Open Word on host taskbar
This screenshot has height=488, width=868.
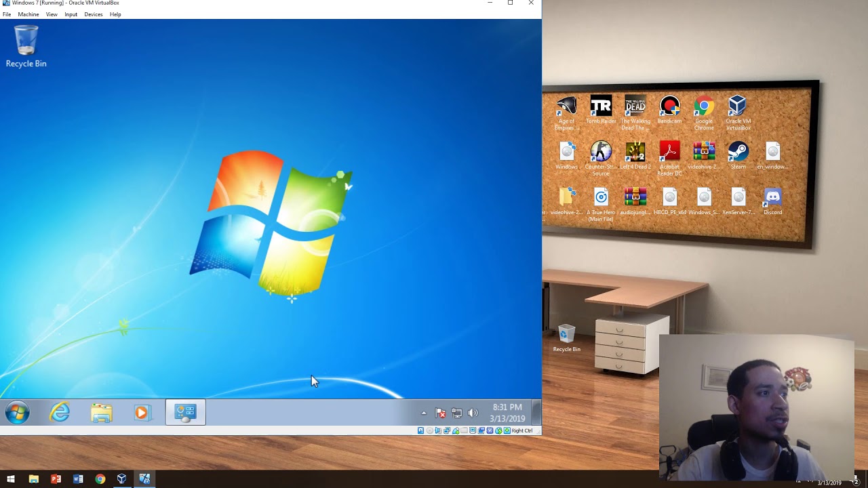point(78,479)
